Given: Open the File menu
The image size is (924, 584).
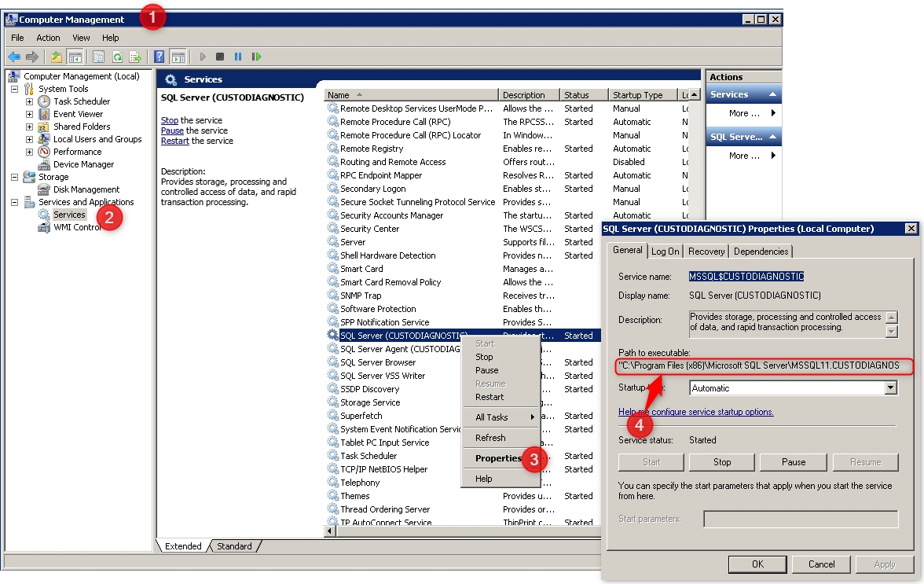Looking at the screenshot, I should click(x=17, y=38).
